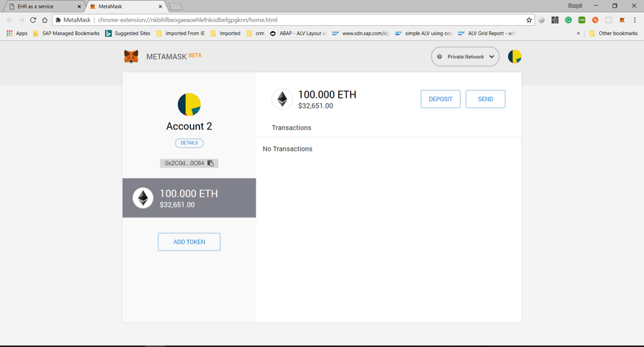Click the orange red circular extension icon
The height and width of the screenshot is (347, 644).
click(x=595, y=20)
